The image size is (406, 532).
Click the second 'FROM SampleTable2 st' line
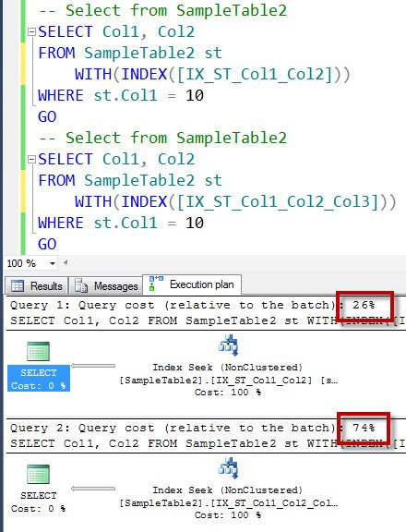pyautogui.click(x=130, y=180)
